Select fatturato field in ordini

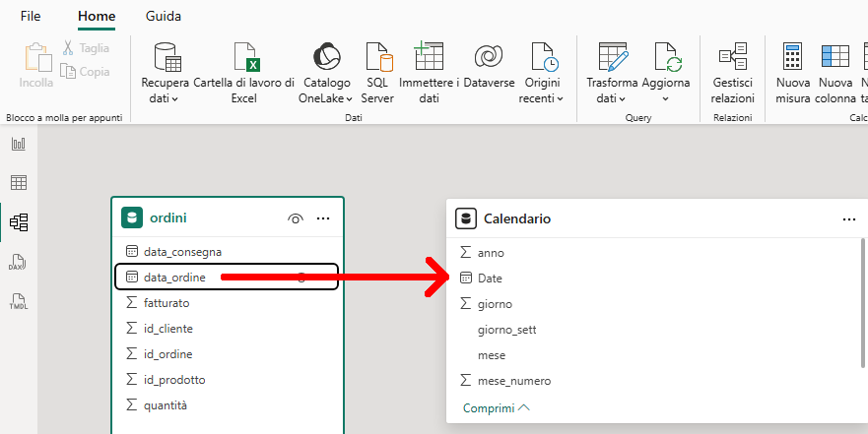(x=228, y=303)
